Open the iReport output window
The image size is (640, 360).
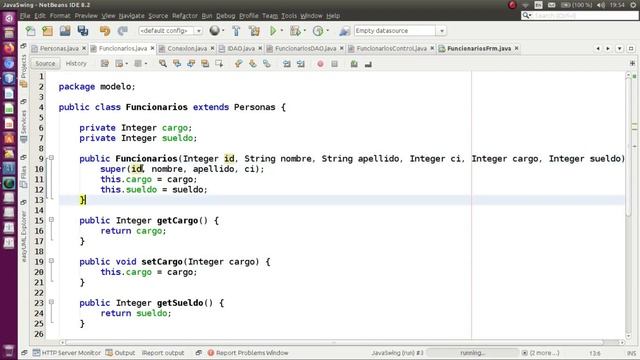[x=163, y=353]
